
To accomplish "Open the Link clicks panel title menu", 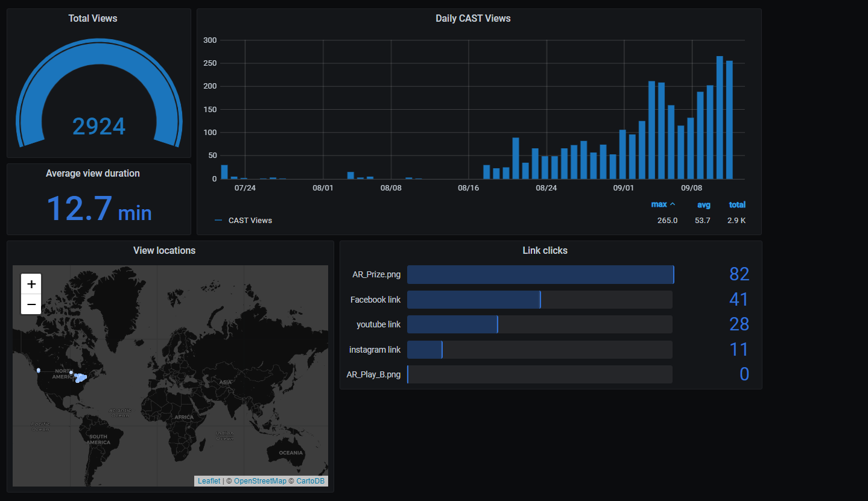I will (x=545, y=251).
